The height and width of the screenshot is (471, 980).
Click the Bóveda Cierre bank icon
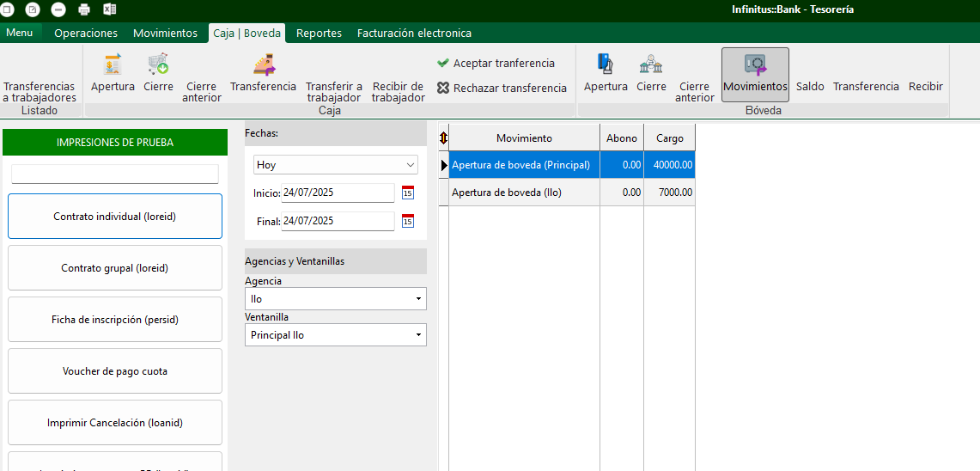[651, 65]
